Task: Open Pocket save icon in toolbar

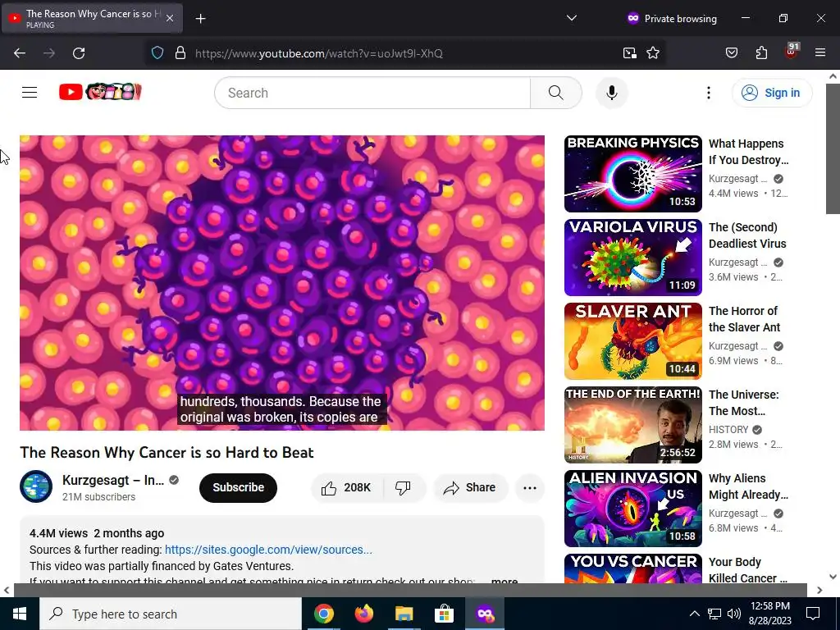Action: pos(731,53)
